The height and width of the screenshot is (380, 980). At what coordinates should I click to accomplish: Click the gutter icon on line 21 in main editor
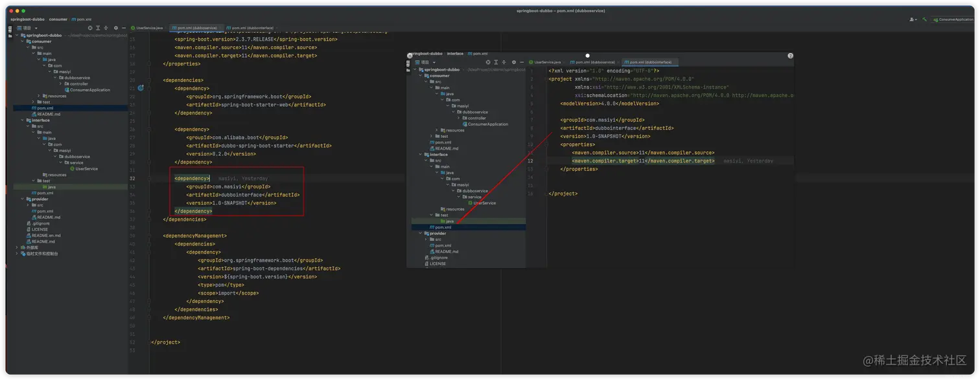click(141, 88)
